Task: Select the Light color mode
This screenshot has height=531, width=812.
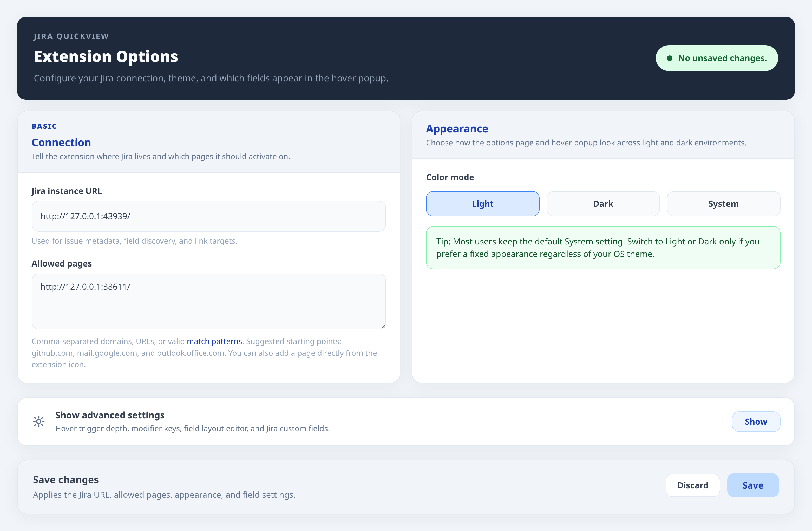Action: [x=482, y=204]
